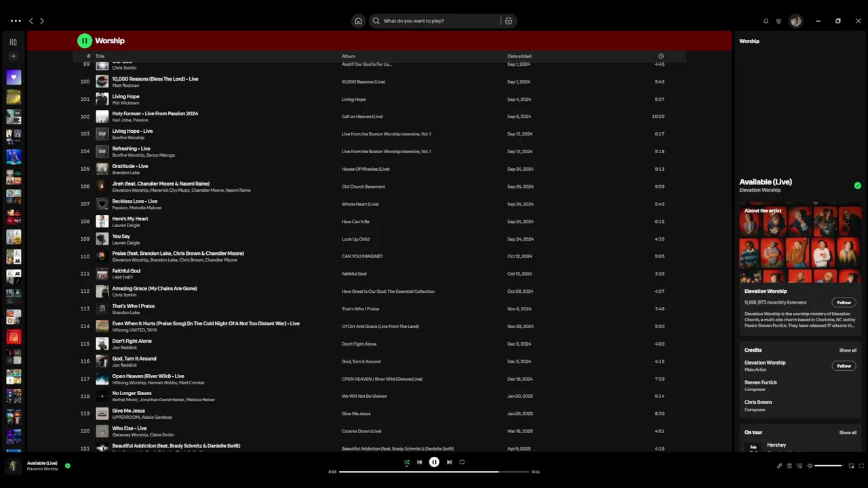Viewport: 868px width, 488px height.
Task: Open the play queue icon
Action: [789, 466]
